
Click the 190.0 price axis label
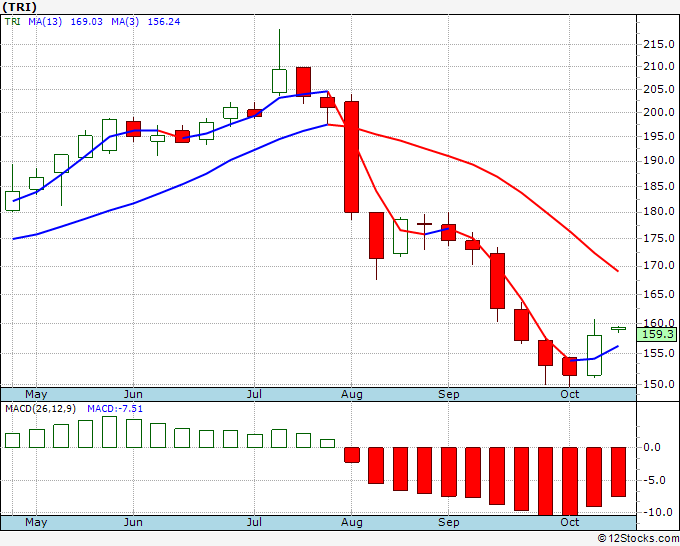[659, 160]
